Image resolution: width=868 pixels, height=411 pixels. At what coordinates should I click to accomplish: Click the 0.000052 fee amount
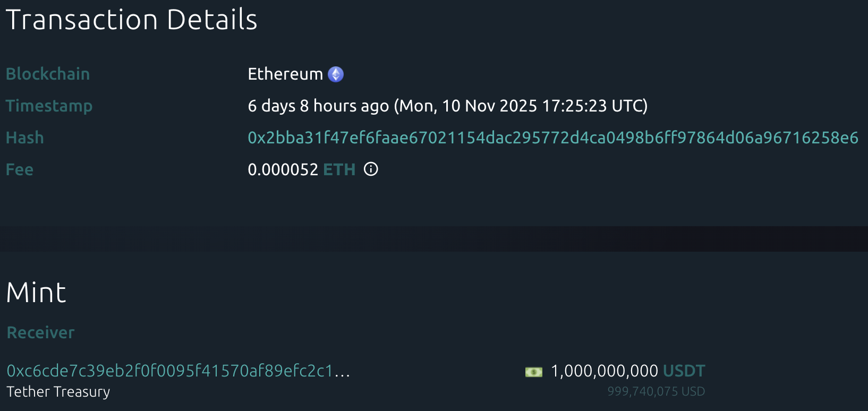[283, 170]
